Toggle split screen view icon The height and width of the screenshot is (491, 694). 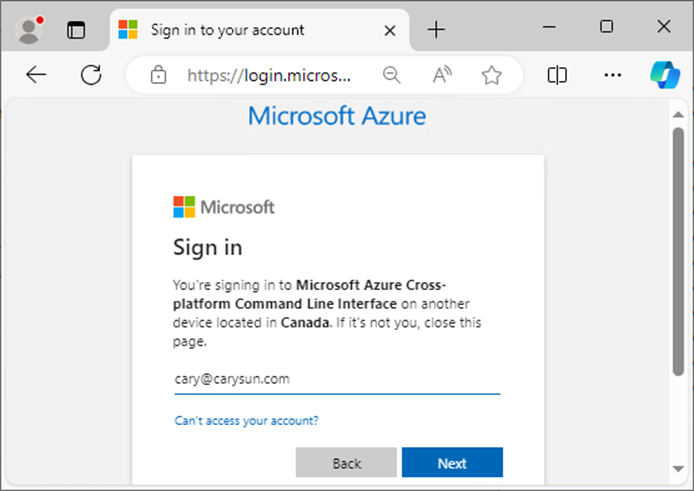pyautogui.click(x=557, y=75)
